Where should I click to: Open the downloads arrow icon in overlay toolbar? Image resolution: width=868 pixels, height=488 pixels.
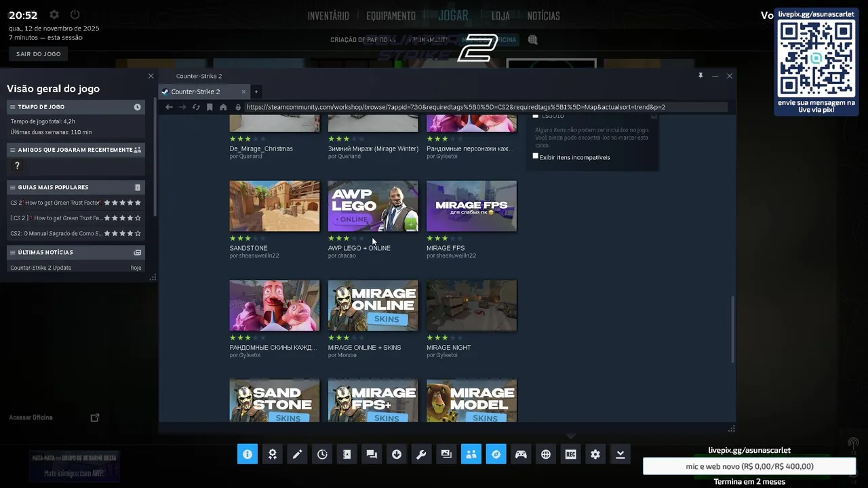pos(397,454)
